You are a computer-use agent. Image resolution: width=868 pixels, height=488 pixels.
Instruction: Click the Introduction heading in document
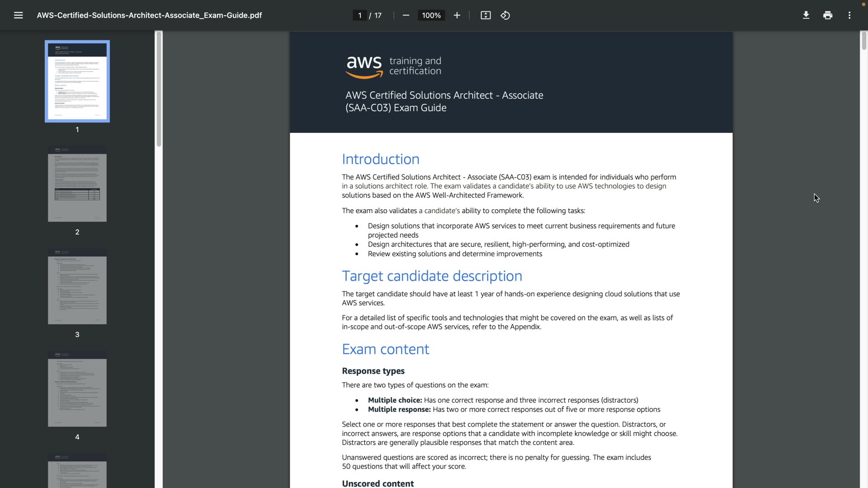click(380, 159)
